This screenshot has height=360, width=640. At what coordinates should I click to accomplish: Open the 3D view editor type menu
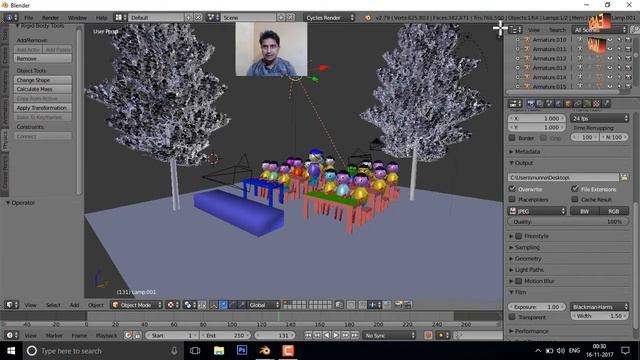coord(12,305)
